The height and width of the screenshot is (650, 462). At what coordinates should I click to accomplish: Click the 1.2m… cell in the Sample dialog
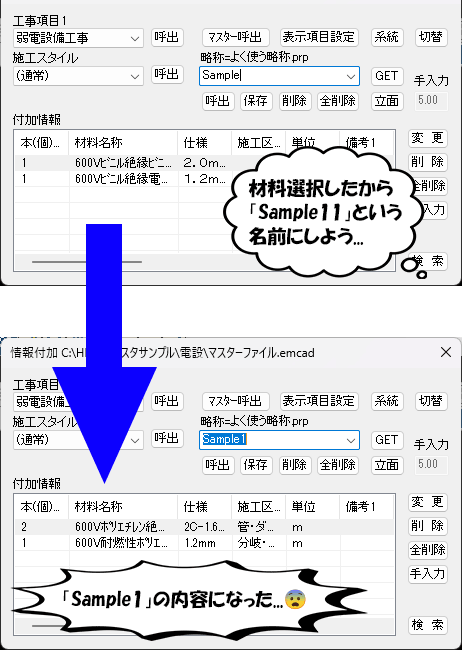point(204,179)
